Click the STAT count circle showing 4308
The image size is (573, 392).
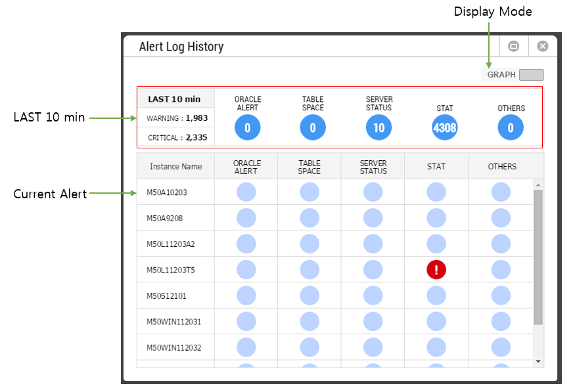(445, 127)
